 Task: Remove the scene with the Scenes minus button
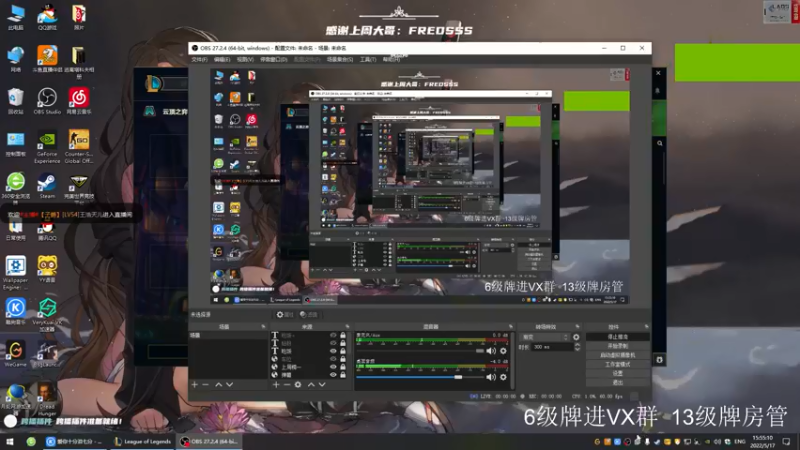pos(206,385)
